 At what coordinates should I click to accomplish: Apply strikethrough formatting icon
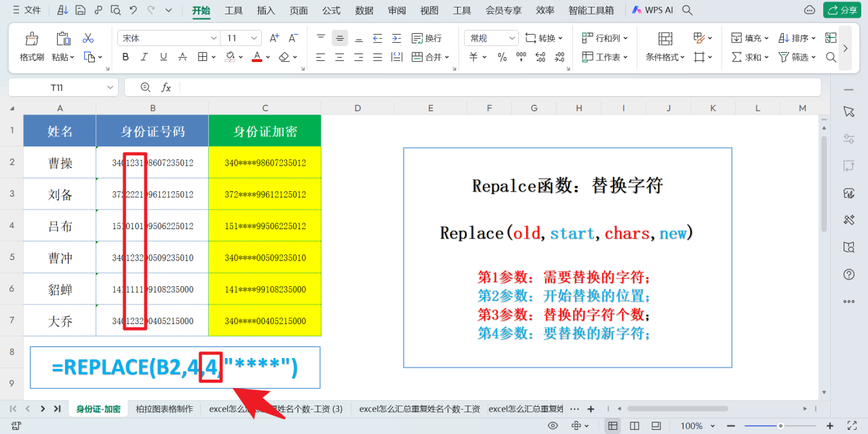182,57
